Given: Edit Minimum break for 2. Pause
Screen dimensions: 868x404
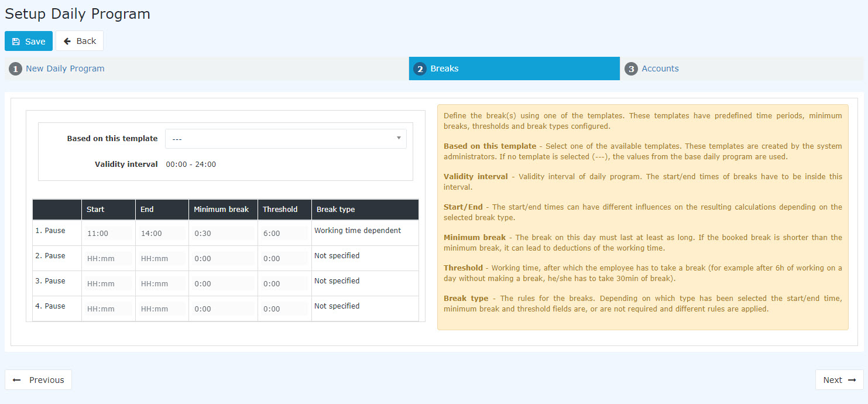Looking at the screenshot, I should [223, 258].
